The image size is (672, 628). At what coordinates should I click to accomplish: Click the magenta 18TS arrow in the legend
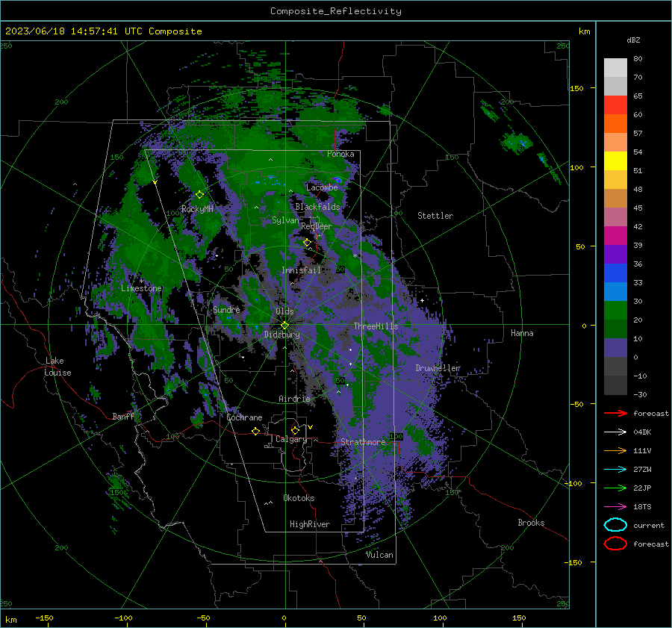point(615,506)
